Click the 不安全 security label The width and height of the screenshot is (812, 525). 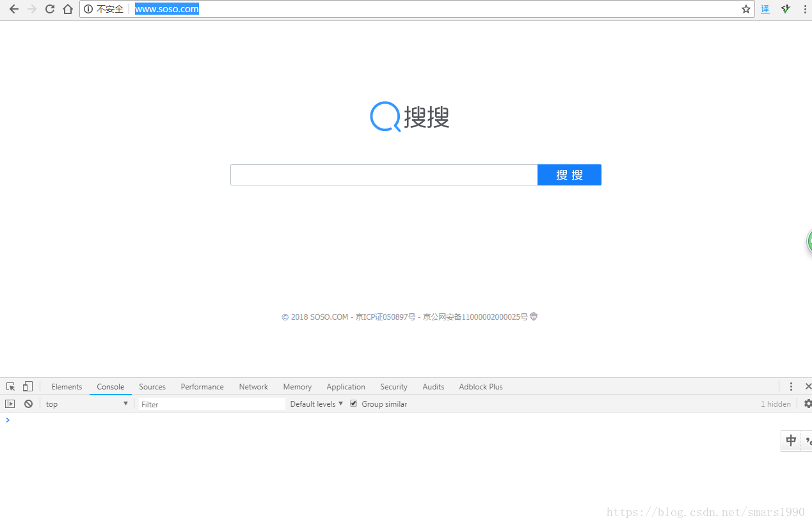[x=110, y=9]
